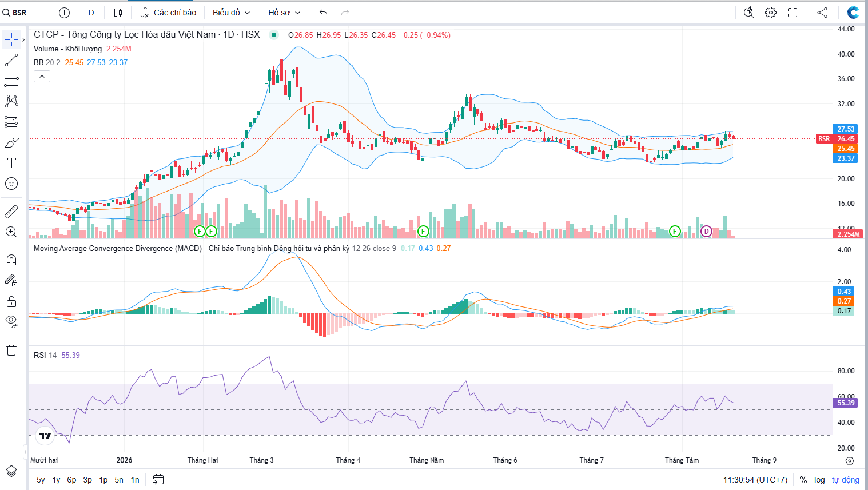The image size is (868, 490).
Task: Open time axis settings icon
Action: (850, 461)
